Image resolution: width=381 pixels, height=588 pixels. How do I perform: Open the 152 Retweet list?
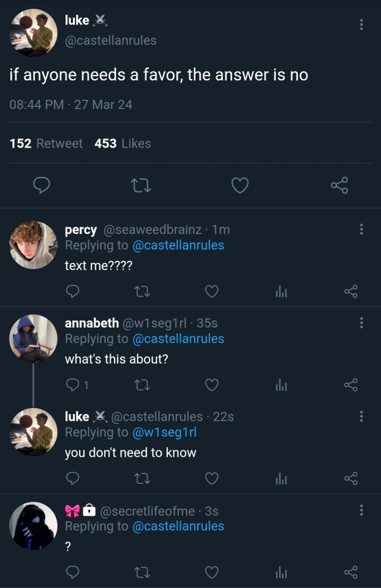pos(47,143)
